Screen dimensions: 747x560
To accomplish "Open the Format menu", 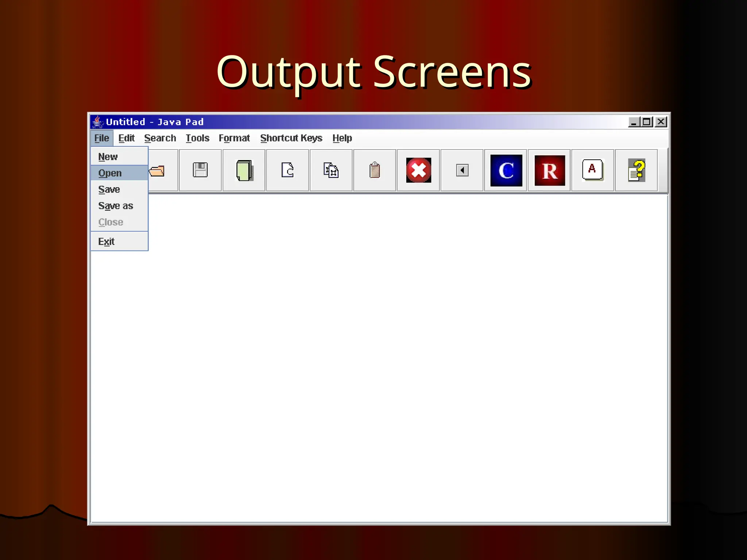I will pos(234,138).
